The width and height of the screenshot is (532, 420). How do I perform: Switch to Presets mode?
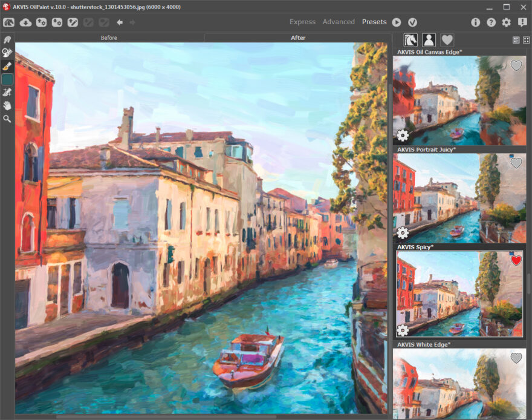(374, 22)
